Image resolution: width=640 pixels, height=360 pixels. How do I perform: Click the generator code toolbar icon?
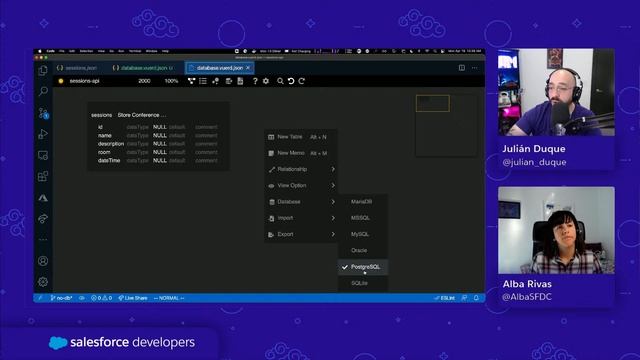point(240,81)
